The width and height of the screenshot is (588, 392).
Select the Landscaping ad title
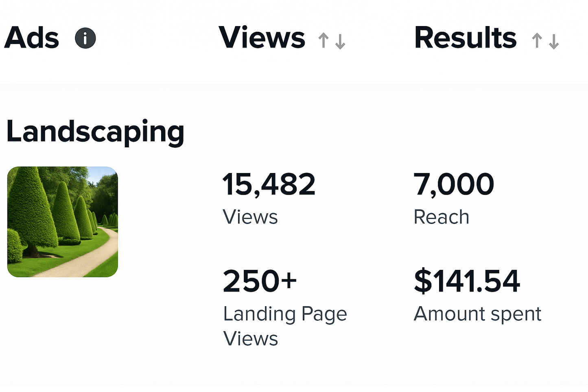(96, 132)
